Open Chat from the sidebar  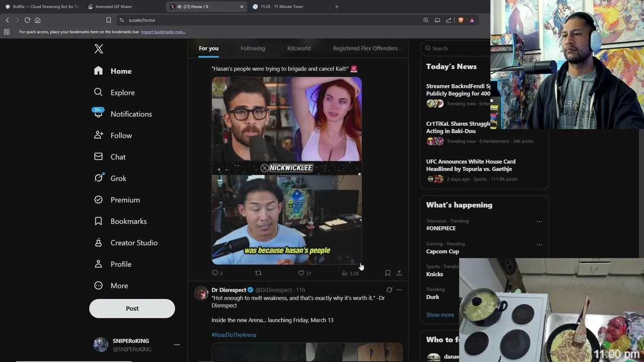[110, 157]
